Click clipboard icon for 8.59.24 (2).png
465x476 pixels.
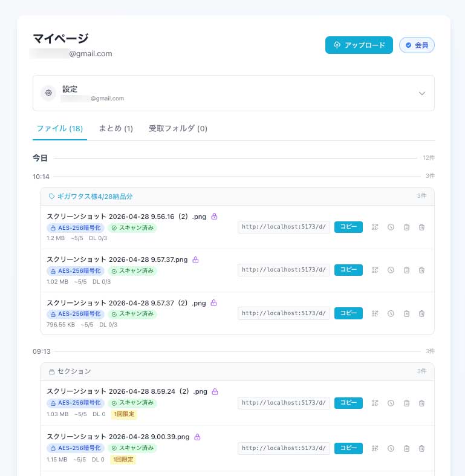pos(406,403)
